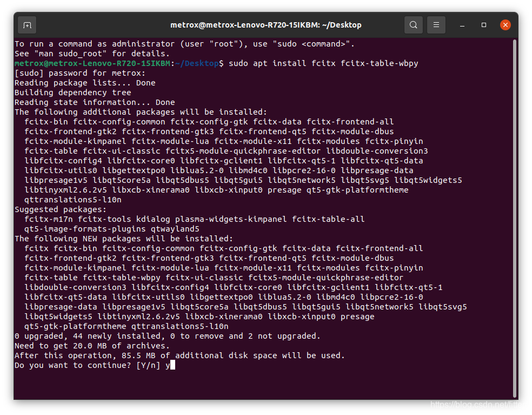The image size is (532, 415).
Task: Click the qtwayland5 package name
Action: pos(175,229)
